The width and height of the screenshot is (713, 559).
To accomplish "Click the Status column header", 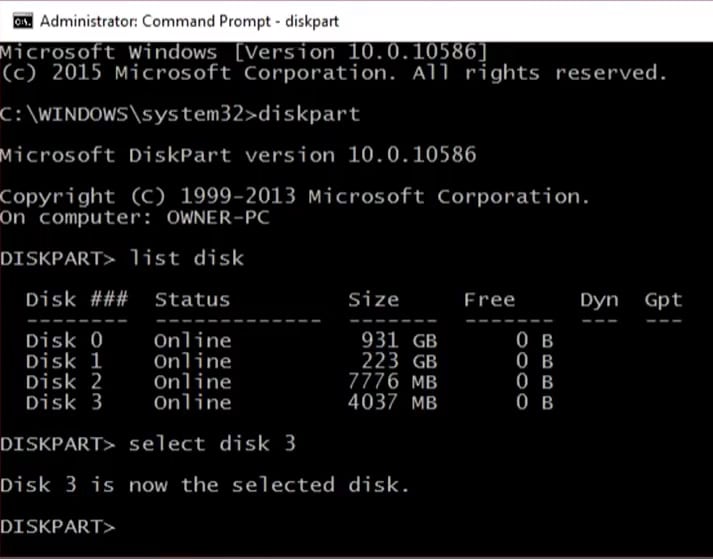I will pyautogui.click(x=192, y=299).
